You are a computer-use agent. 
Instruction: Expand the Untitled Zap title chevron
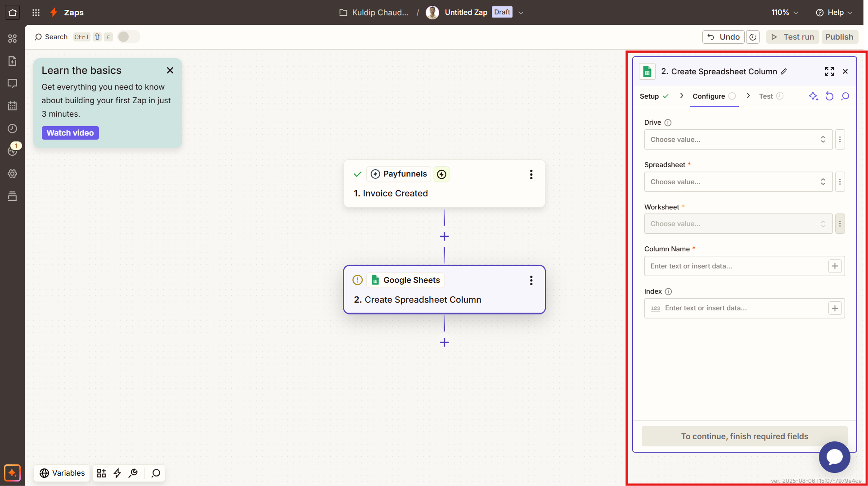[x=521, y=13]
